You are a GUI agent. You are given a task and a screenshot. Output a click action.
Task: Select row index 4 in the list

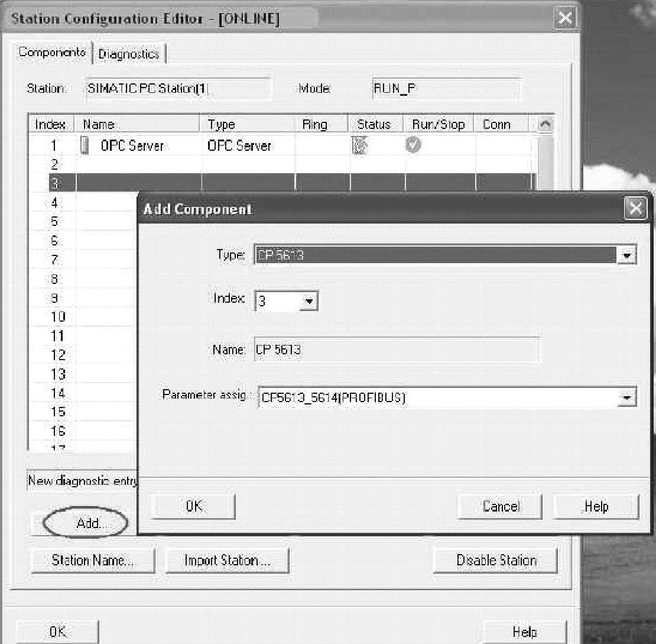coord(83,202)
